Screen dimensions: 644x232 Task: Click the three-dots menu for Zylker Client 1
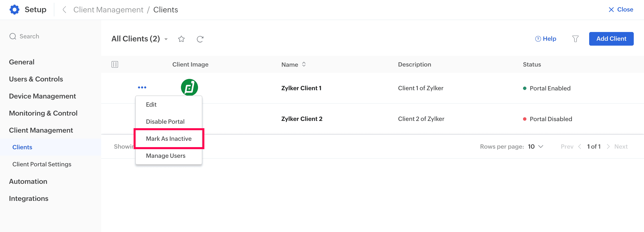pos(142,87)
